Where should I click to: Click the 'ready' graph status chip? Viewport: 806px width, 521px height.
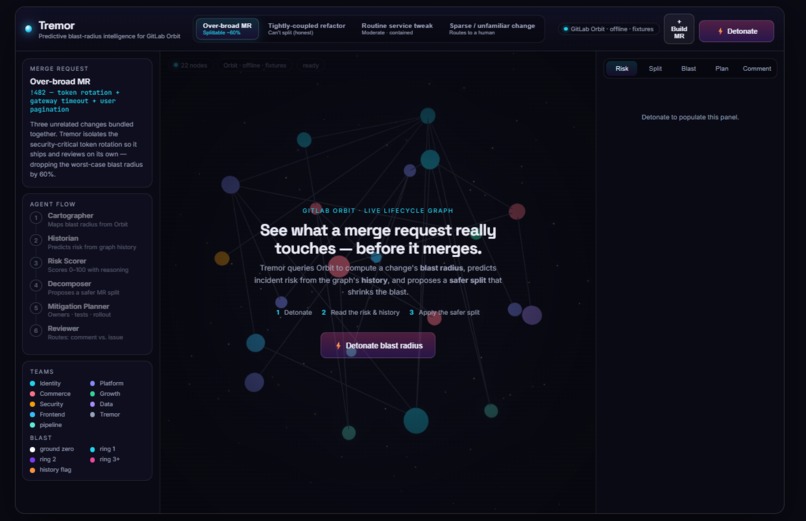point(310,65)
